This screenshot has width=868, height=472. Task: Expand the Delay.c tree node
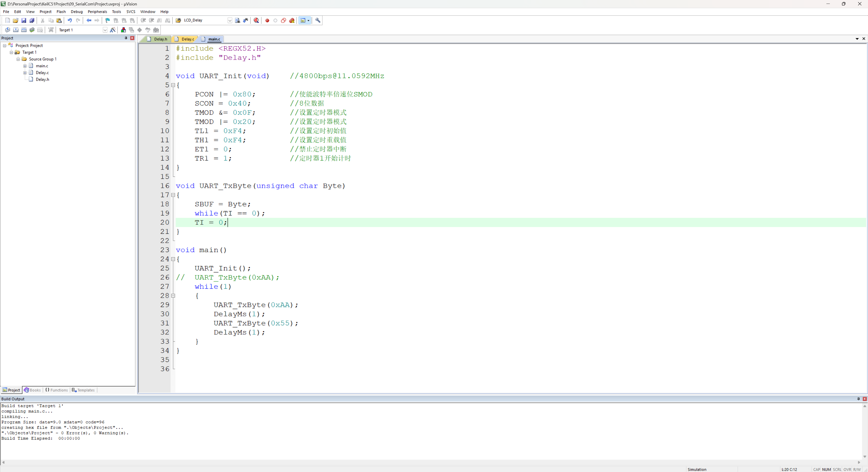25,72
